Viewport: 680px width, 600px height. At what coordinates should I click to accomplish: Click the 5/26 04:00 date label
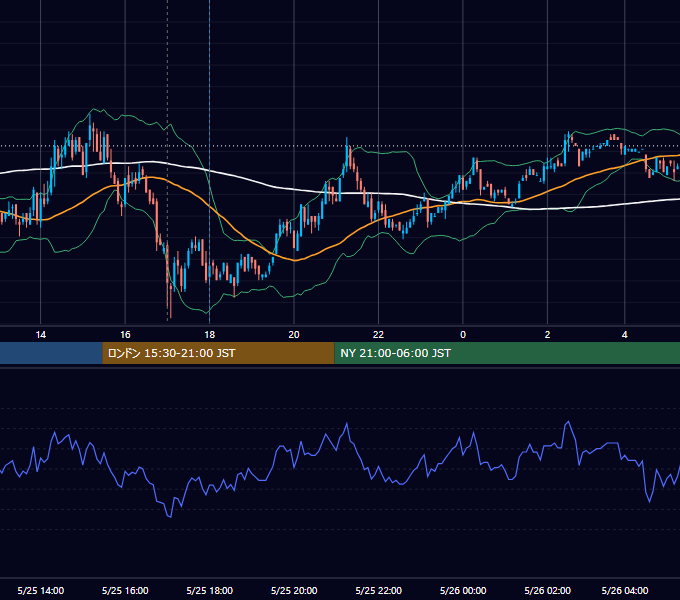point(624,590)
